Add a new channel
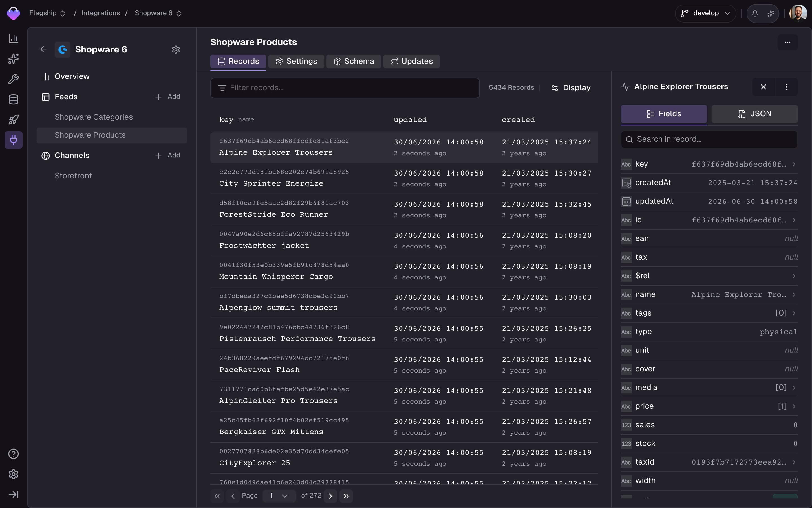This screenshot has height=508, width=812. tap(168, 156)
